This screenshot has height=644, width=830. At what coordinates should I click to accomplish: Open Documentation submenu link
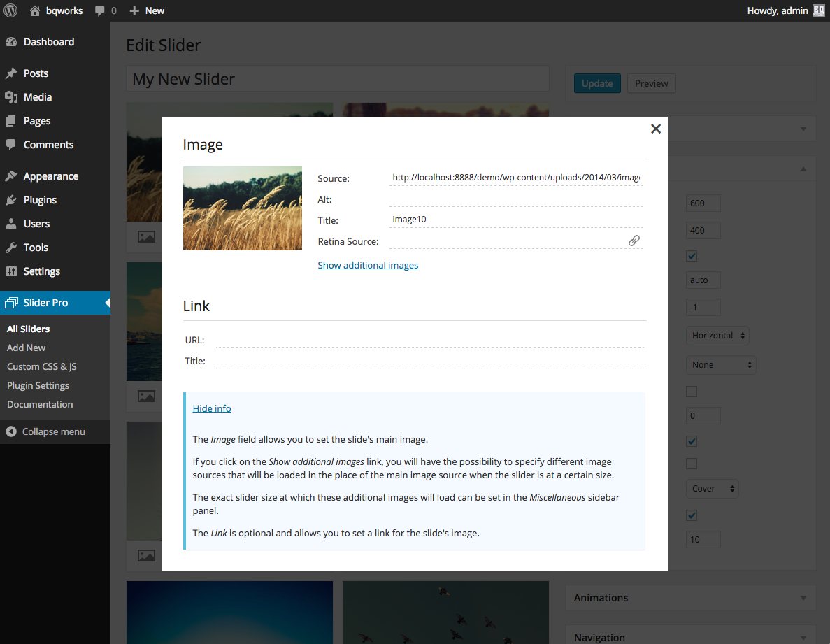[40, 404]
